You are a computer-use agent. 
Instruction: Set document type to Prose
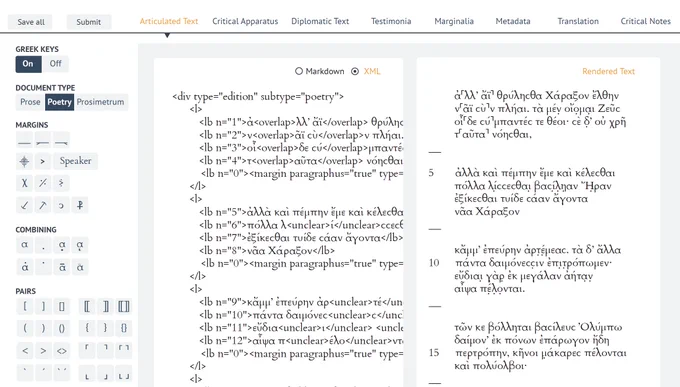point(30,102)
